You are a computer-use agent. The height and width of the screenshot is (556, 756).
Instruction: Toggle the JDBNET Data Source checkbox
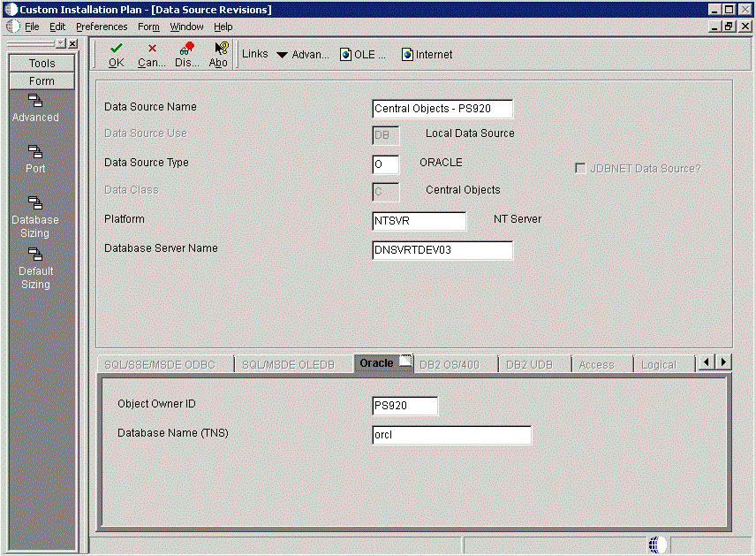(x=580, y=169)
